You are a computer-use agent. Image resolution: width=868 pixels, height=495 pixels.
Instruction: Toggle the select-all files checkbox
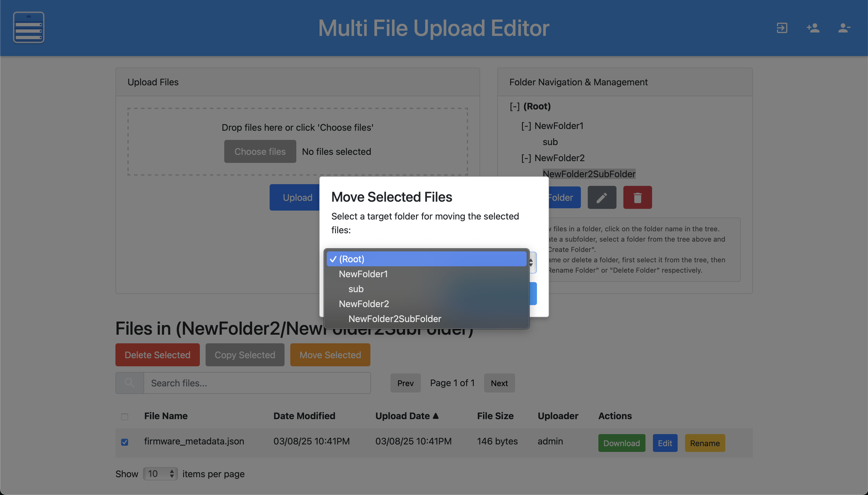125,417
